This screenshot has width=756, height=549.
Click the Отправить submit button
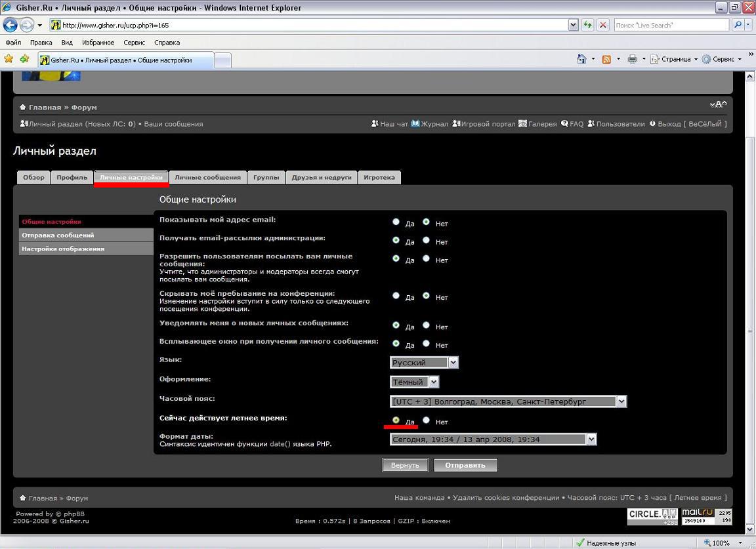(x=465, y=465)
